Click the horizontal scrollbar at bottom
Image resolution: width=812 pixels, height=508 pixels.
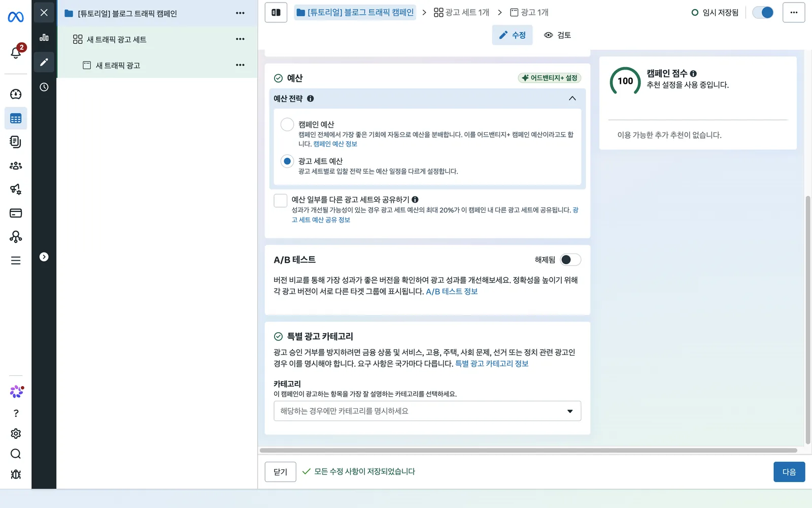528,450
